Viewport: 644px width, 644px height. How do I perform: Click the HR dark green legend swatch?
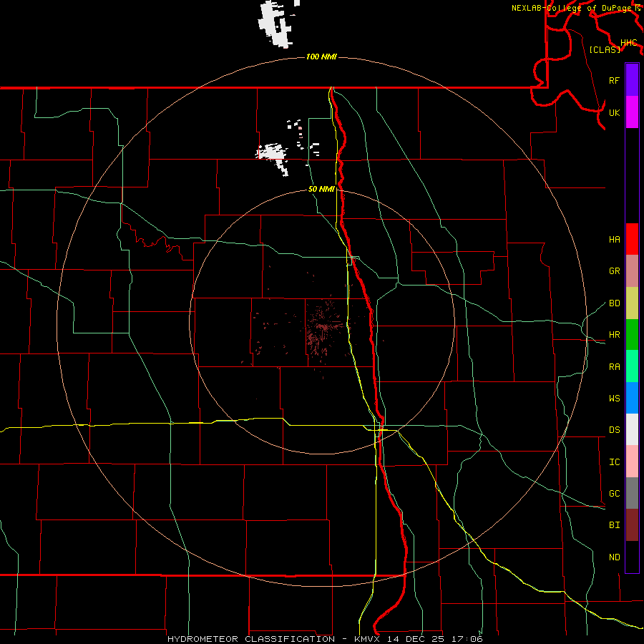(632, 334)
